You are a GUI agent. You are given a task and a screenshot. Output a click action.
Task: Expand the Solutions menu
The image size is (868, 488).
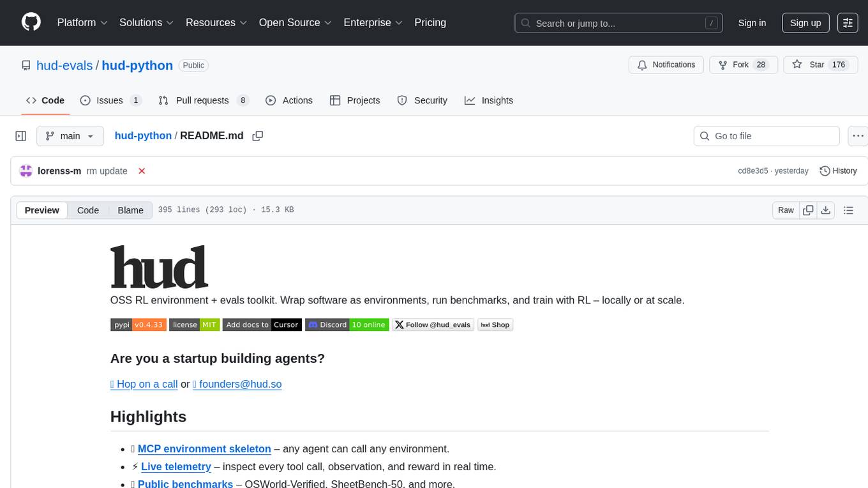pyautogui.click(x=147, y=22)
